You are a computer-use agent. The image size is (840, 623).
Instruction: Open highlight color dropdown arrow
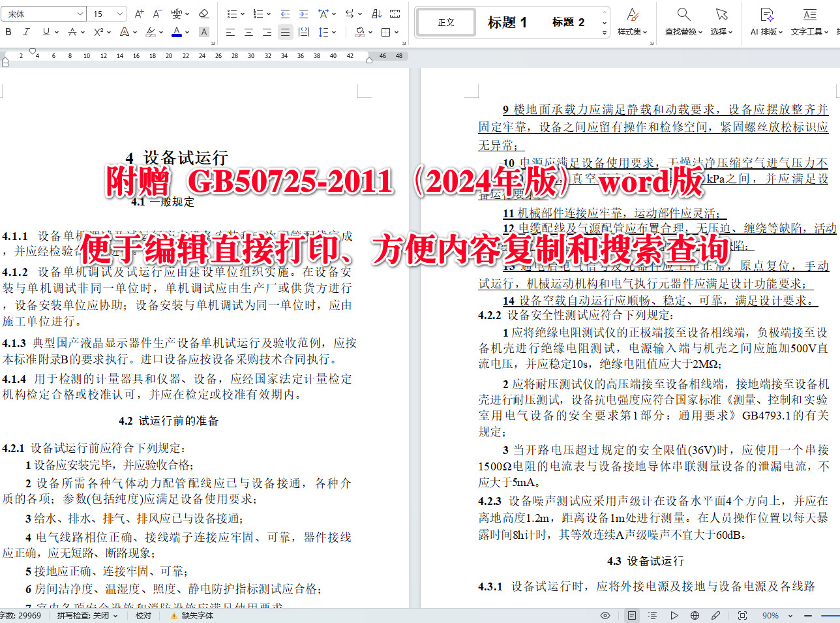click(x=161, y=32)
